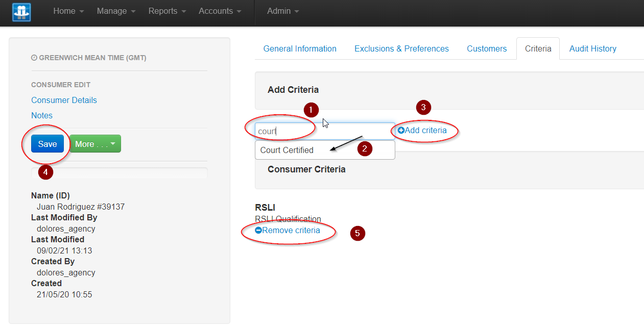Switch to General Information tab

(x=300, y=49)
